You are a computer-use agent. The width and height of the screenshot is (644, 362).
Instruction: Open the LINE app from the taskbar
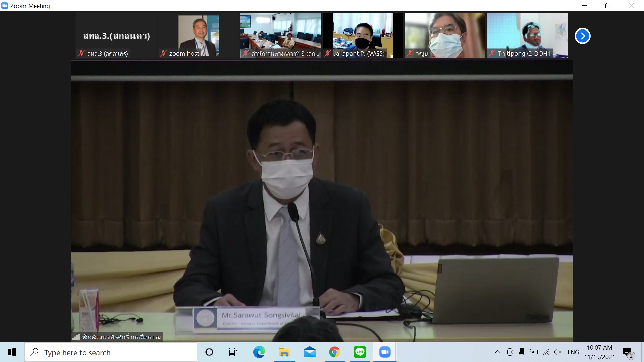pos(360,352)
